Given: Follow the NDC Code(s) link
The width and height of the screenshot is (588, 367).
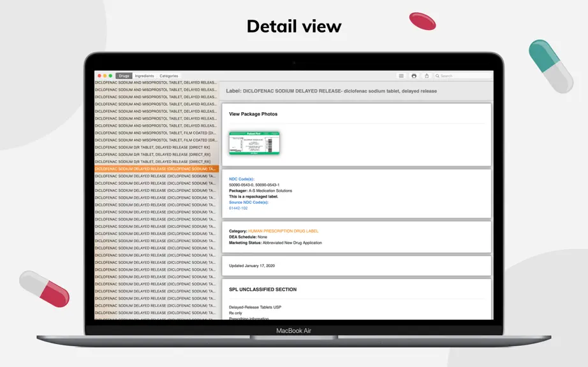Looking at the screenshot, I should (242, 179).
